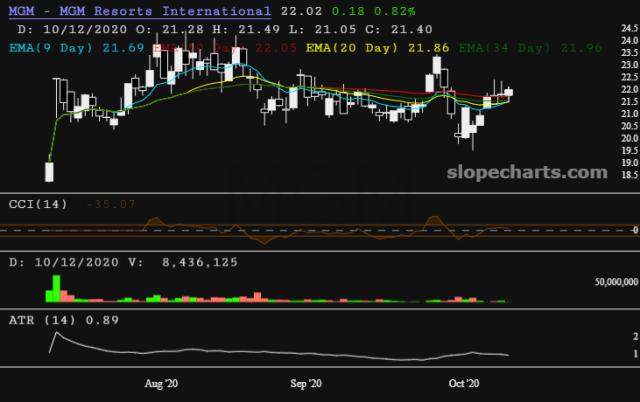
Task: Click the first candlestick near 18.5
Action: 48,171
